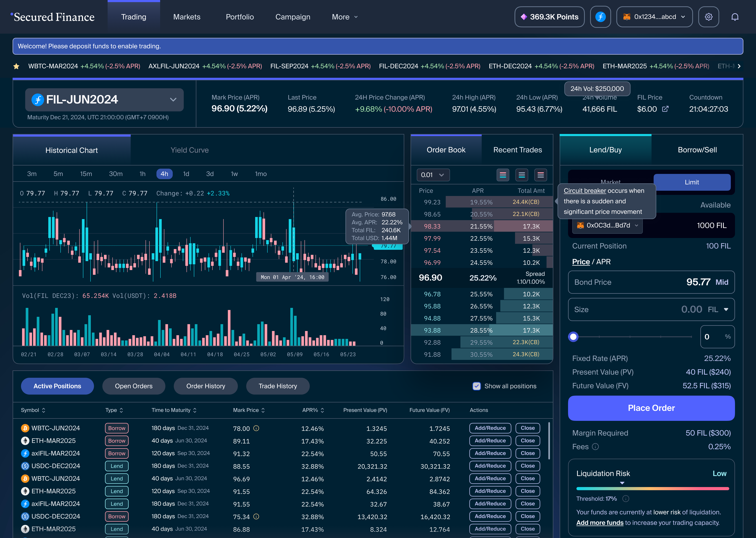Viewport: 756px width, 538px height.
Task: Click the Threshold info icon
Action: (x=626, y=499)
